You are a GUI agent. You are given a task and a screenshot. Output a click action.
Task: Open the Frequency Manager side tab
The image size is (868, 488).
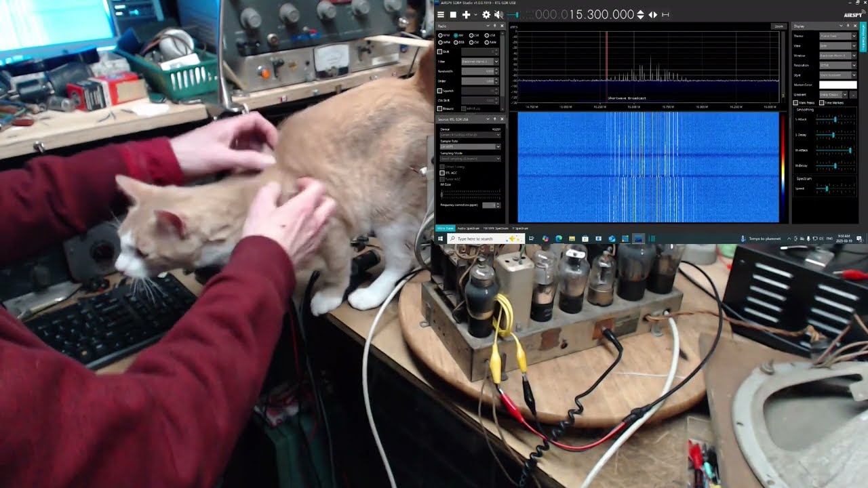(864, 37)
